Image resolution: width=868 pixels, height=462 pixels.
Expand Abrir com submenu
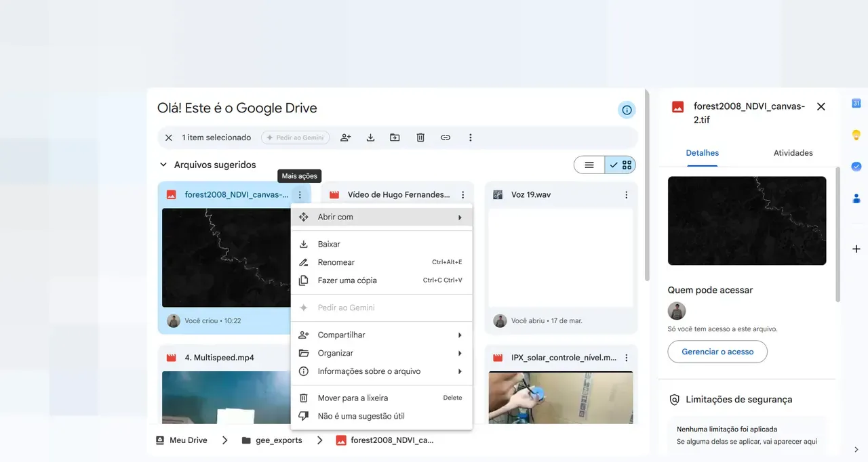[x=382, y=217]
